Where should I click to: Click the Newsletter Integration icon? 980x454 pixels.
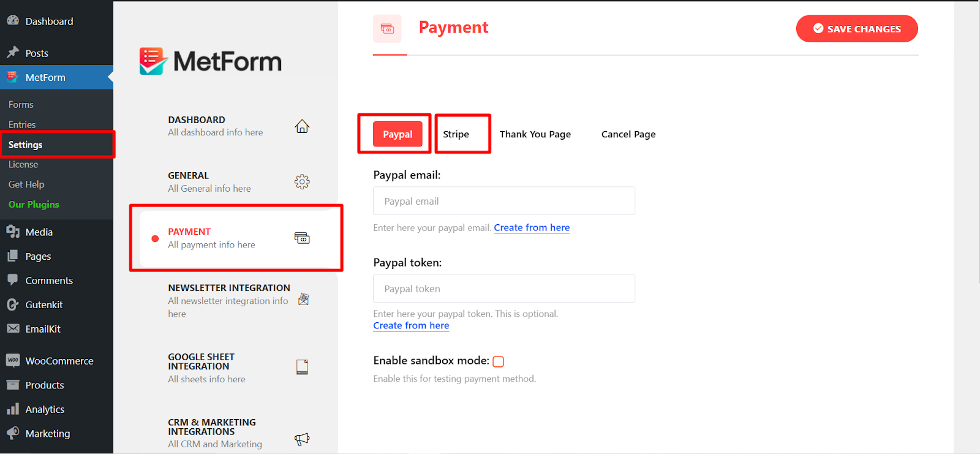pyautogui.click(x=303, y=299)
